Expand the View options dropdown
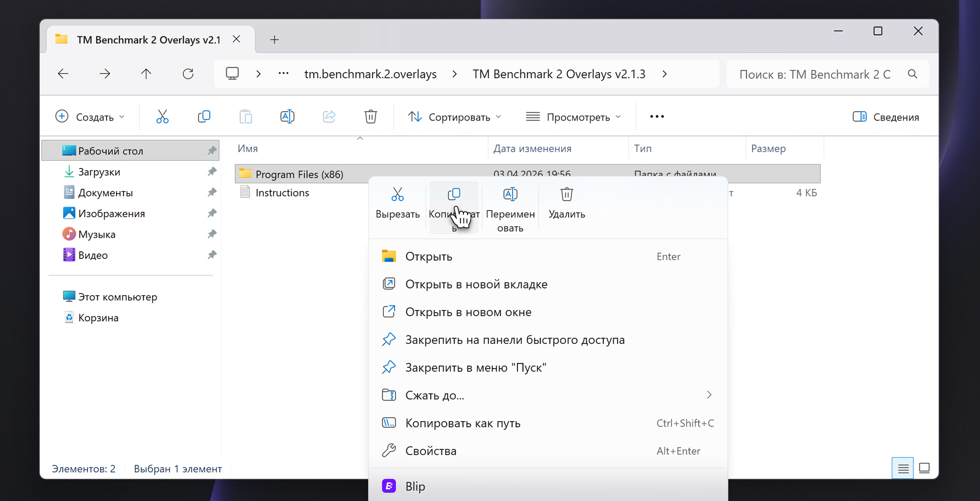The height and width of the screenshot is (501, 980). [x=573, y=117]
